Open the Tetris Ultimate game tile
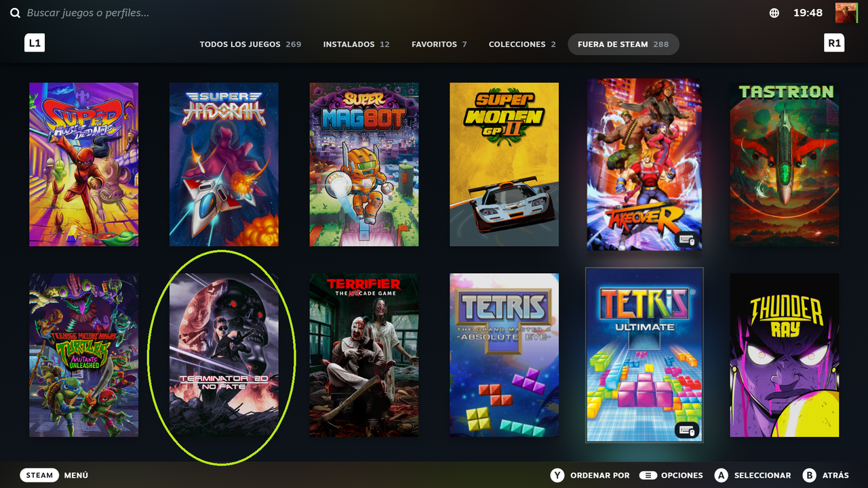868x488 pixels. [x=644, y=355]
